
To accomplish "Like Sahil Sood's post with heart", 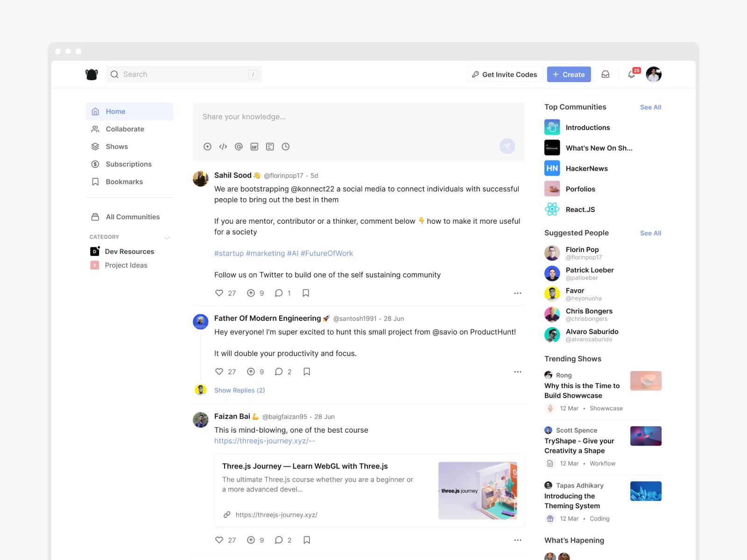I will coord(219,293).
